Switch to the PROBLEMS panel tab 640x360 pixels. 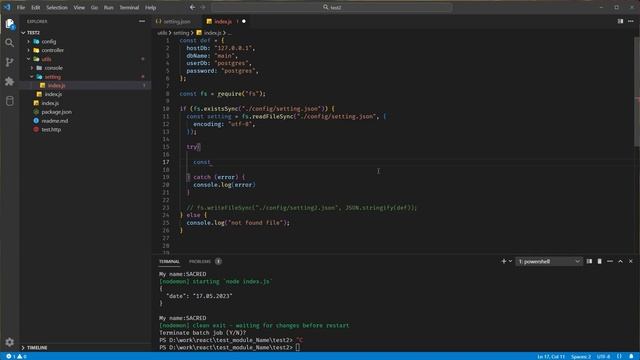tap(200, 261)
